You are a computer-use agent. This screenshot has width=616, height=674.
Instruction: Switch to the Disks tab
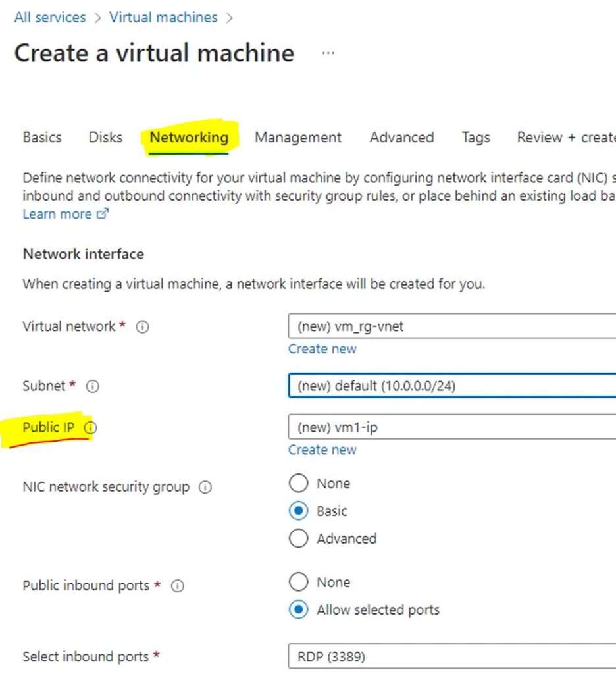105,137
